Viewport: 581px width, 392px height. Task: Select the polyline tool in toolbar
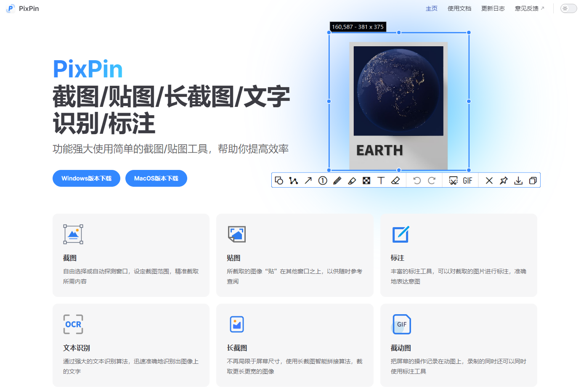click(294, 180)
